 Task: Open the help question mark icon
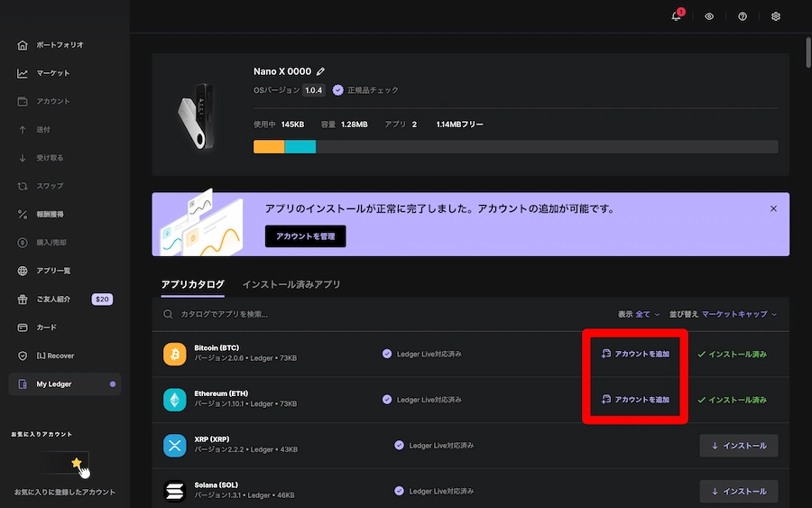pos(743,16)
